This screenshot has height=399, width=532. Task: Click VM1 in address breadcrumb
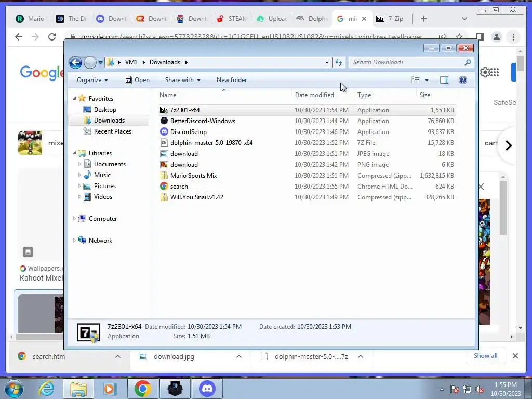click(x=131, y=62)
